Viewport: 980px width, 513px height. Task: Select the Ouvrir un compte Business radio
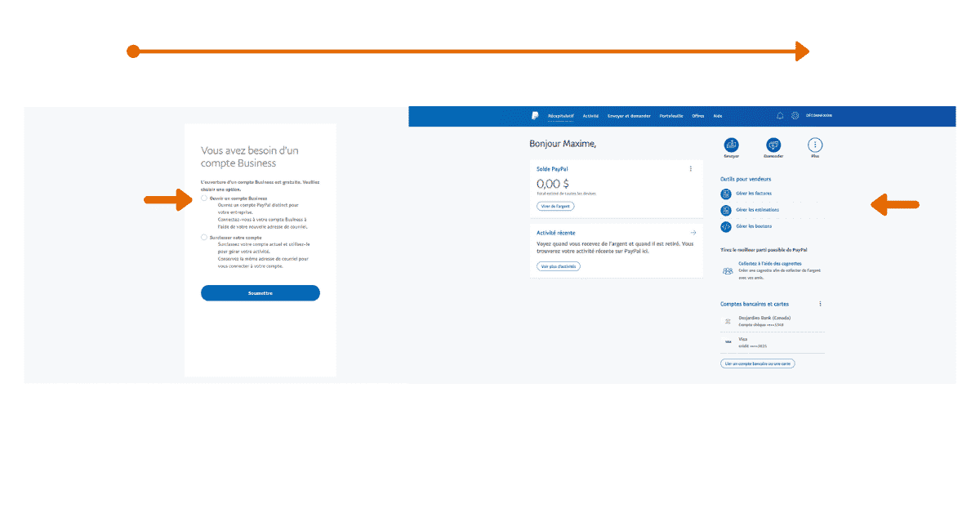204,199
